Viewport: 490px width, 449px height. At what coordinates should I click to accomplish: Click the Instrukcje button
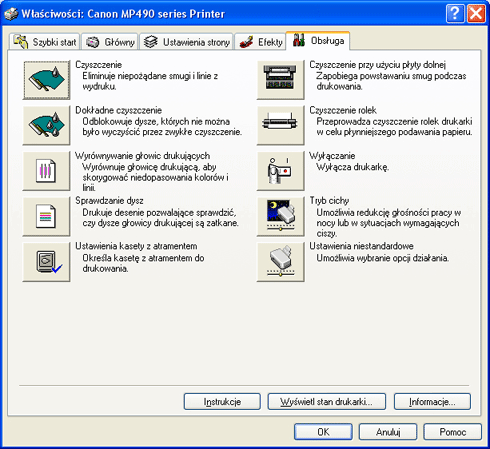pyautogui.click(x=222, y=402)
